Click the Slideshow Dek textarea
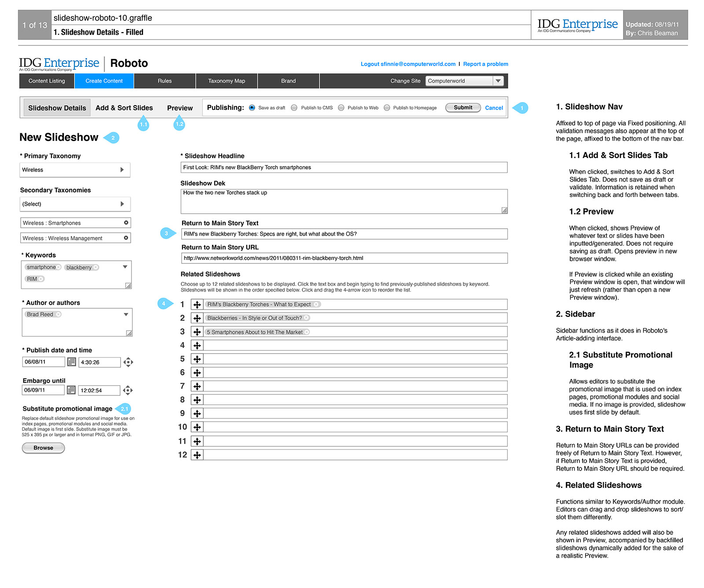Image resolution: width=704 pixels, height=588 pixels. coord(344,201)
